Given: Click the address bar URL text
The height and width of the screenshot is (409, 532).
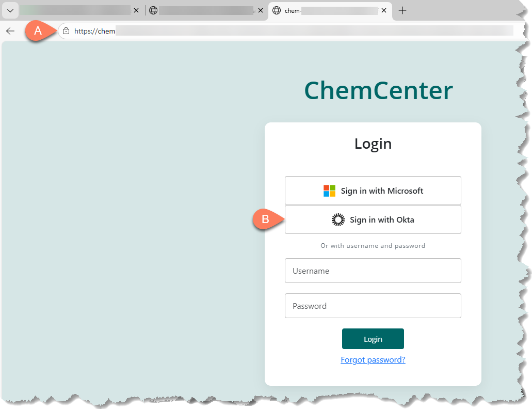Looking at the screenshot, I should tap(94, 31).
